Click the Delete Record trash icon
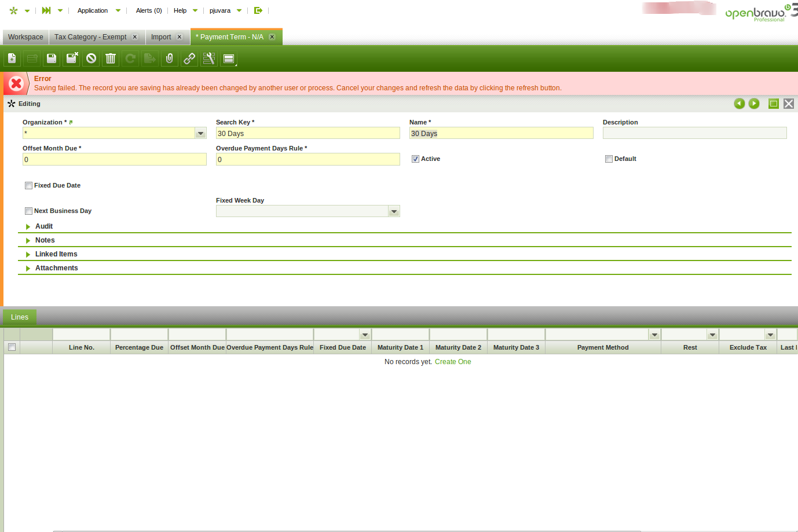Screen dimensions: 798x532 coord(111,58)
